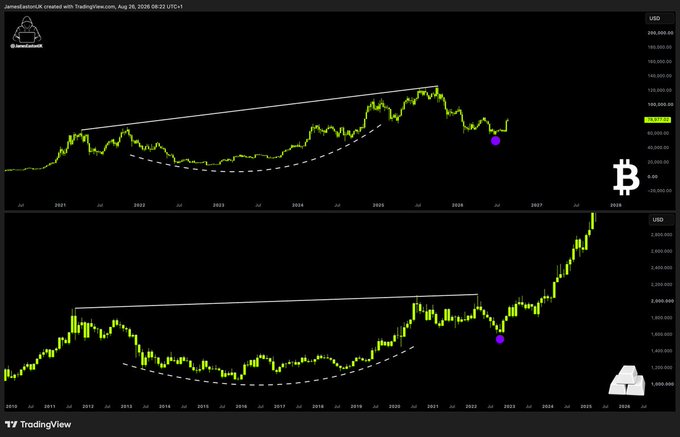Click the 1,800.000 price label on silver chart
The height and width of the screenshot is (437, 680).
click(662, 318)
